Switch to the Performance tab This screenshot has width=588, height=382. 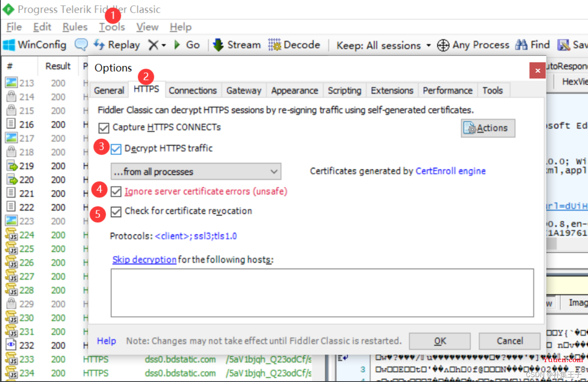(x=447, y=90)
